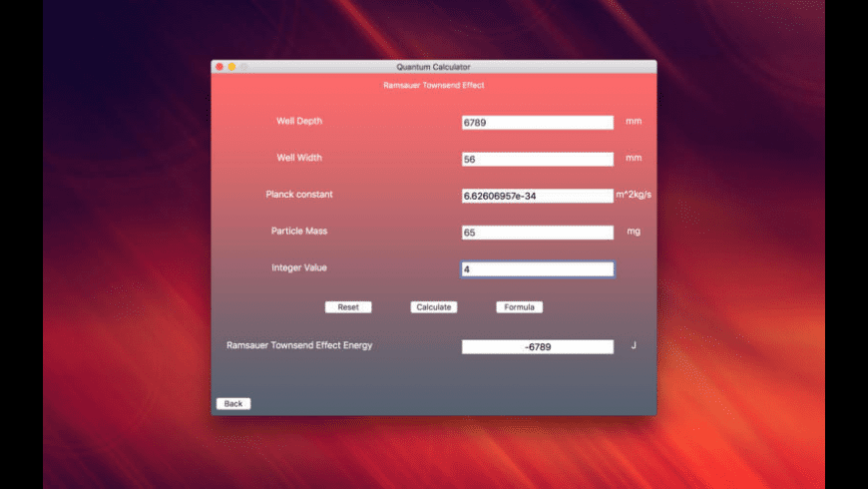Select the Planck constant input field
868x489 pixels.
click(538, 196)
